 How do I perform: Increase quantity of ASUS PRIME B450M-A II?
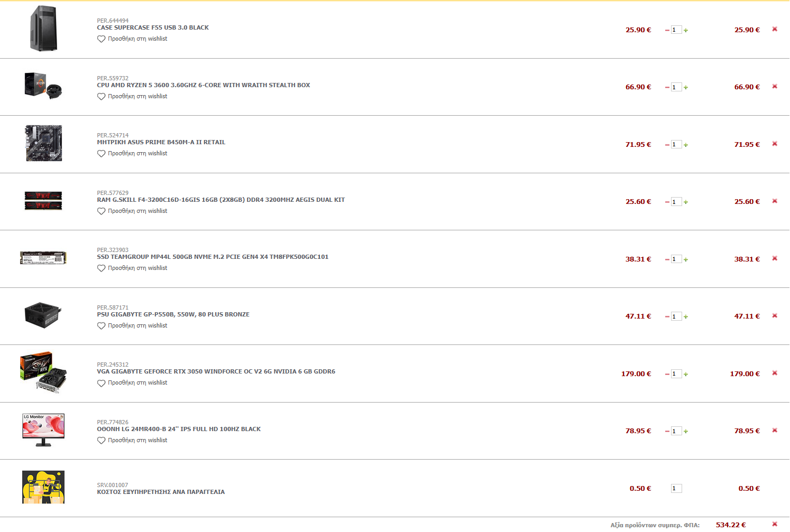coord(686,145)
